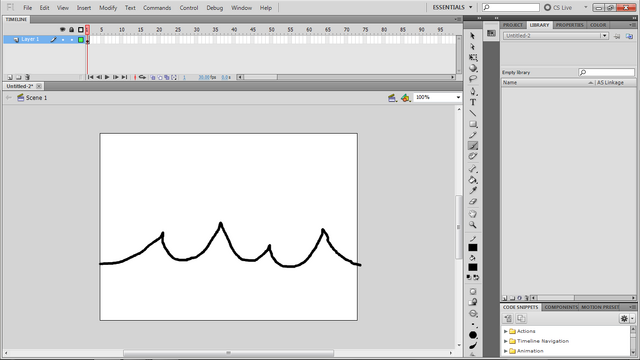
Task: Open the Brush Mode option
Action: (473, 313)
